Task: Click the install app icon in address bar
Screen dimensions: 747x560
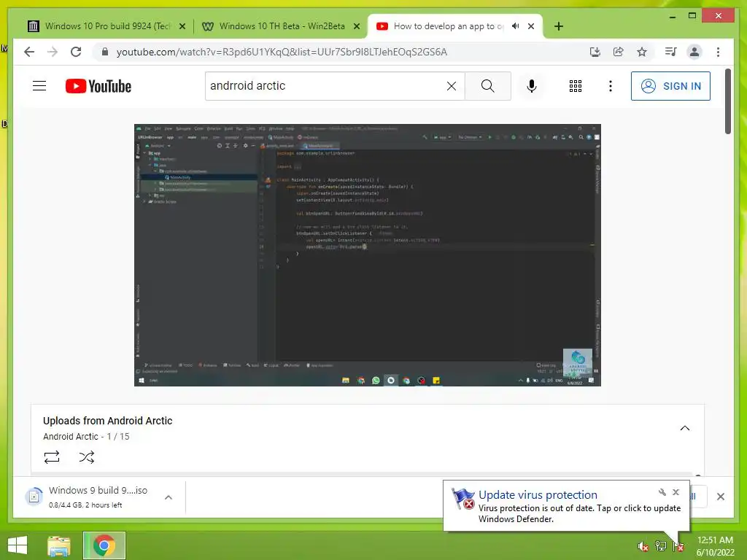Action: click(x=595, y=52)
